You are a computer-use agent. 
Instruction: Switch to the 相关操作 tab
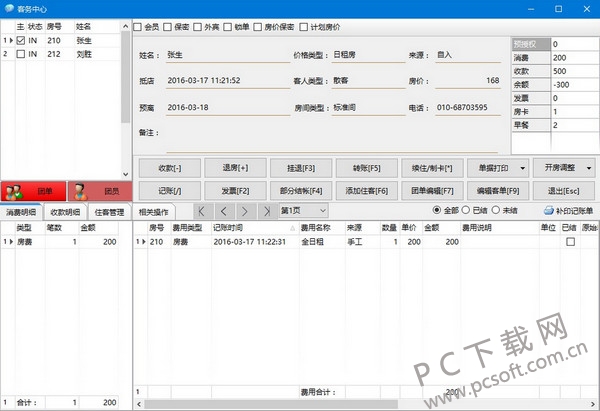pyautogui.click(x=153, y=212)
